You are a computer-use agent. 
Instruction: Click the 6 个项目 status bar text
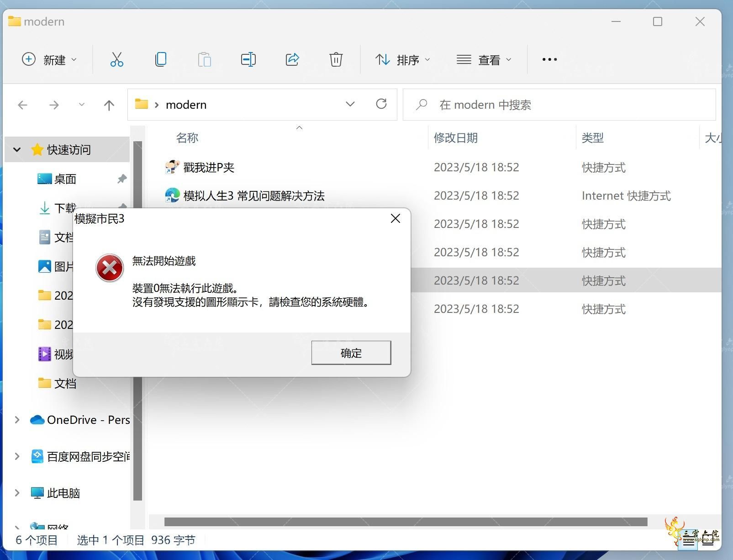coord(37,540)
